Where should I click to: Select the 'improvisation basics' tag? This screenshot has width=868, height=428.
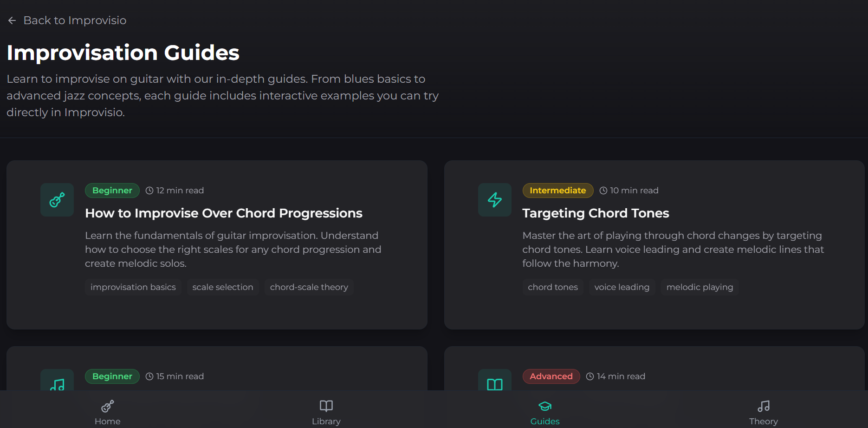point(133,287)
